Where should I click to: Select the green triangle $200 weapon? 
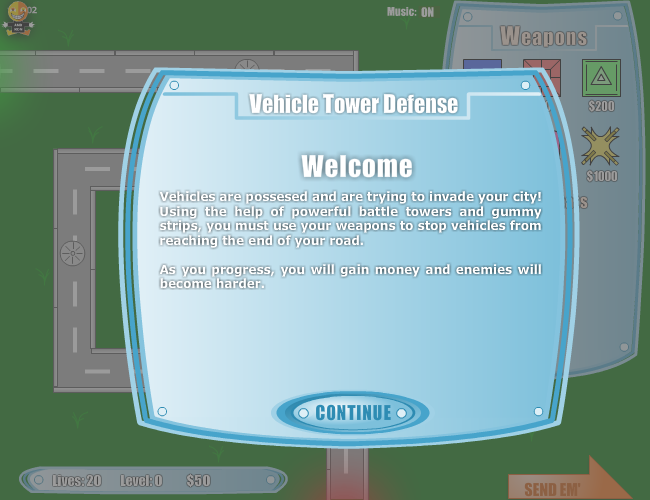click(x=601, y=78)
